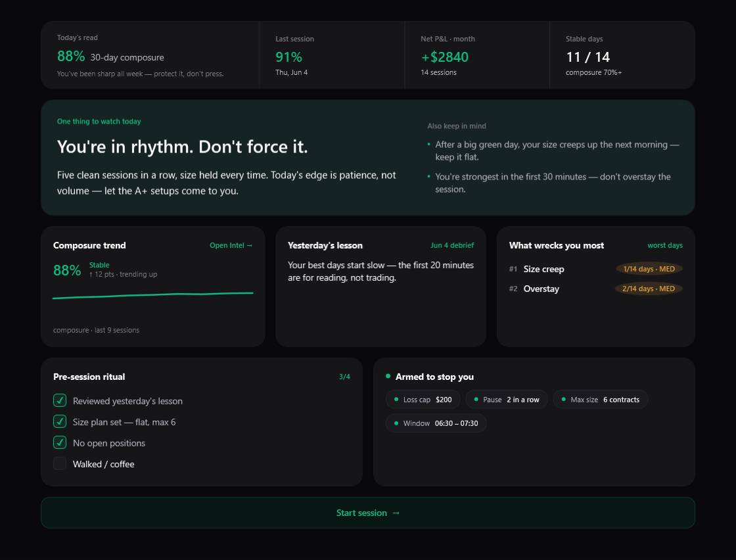
Task: Check the Walked / coffee checkbox
Action: coord(60,464)
